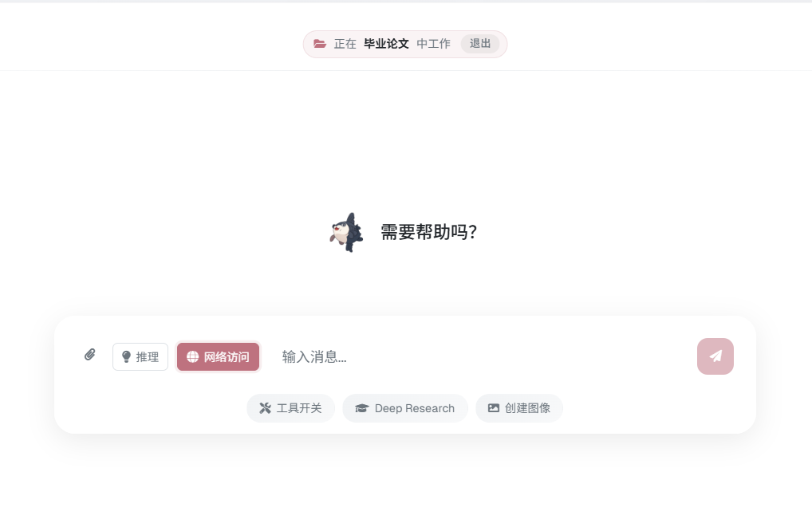812x527 pixels.
Task: Click the lightbulb icon beside 推理
Action: click(x=126, y=356)
